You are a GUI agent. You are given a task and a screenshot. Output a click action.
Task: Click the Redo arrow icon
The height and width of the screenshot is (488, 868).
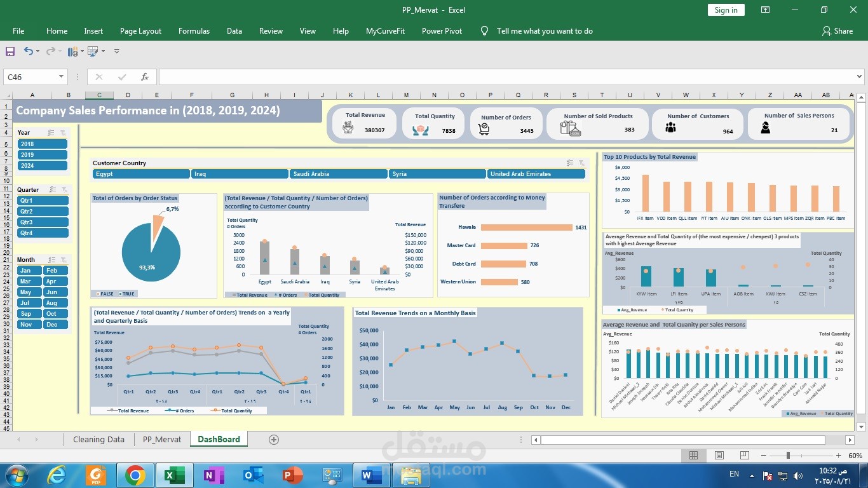(50, 51)
